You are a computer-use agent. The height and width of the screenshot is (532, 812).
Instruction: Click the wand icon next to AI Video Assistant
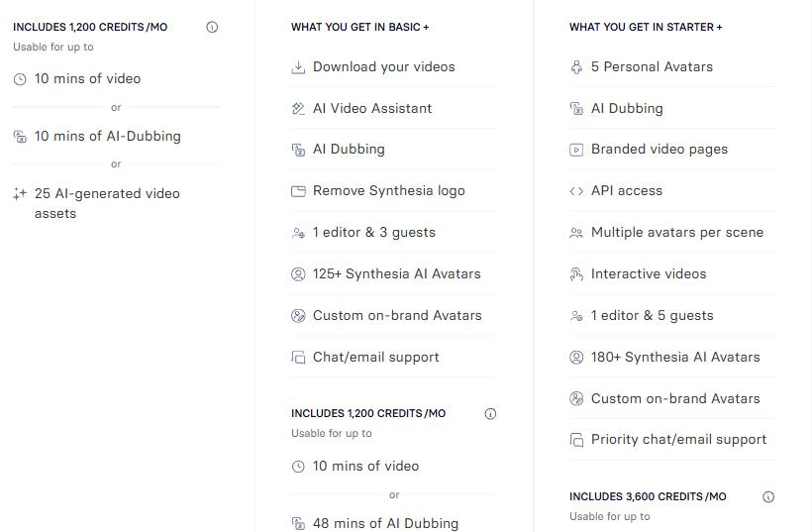[x=298, y=109]
